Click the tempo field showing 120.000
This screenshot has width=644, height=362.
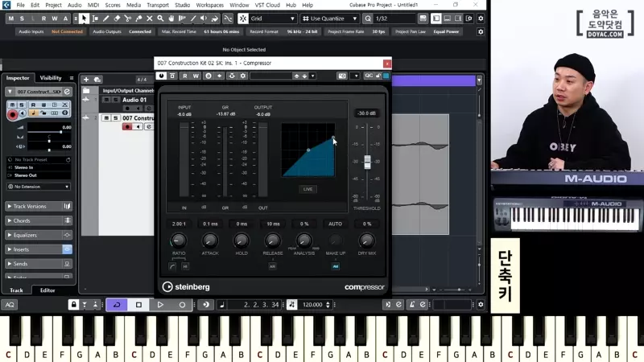tap(313, 305)
